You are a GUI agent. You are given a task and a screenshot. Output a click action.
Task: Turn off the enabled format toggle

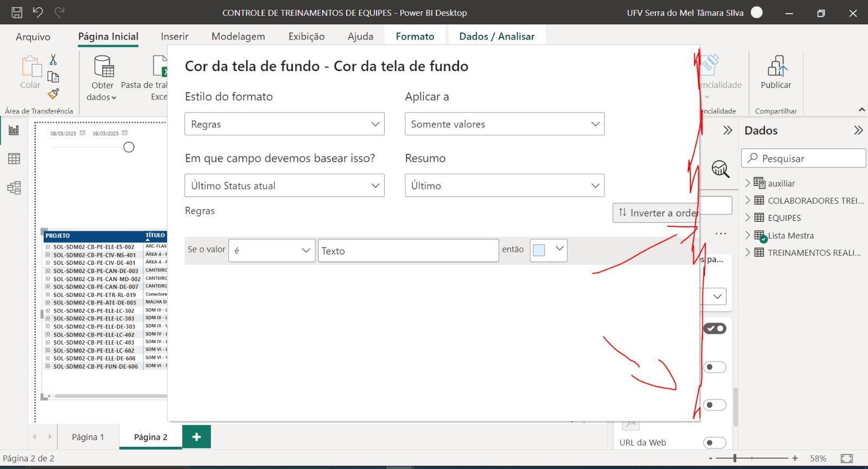714,328
